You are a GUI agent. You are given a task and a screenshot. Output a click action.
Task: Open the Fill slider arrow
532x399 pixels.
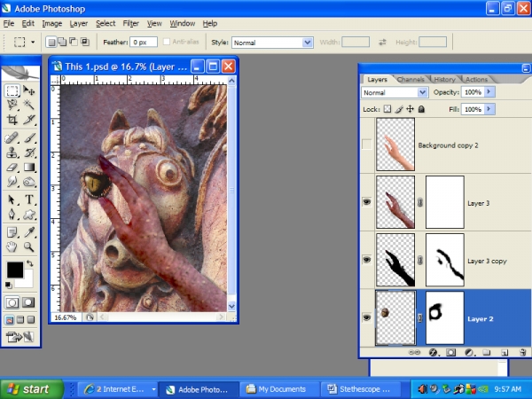click(489, 109)
